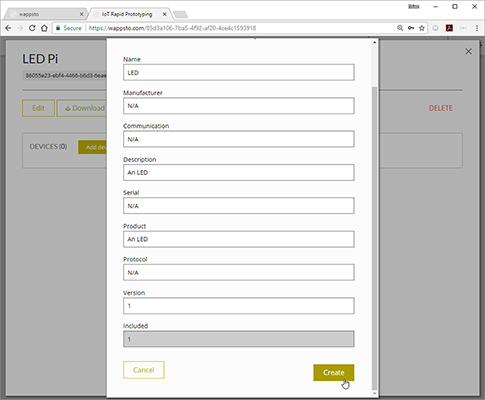Screen dimensions: 485x400
Task: Cancel the device creation dialog
Action: point(144,370)
